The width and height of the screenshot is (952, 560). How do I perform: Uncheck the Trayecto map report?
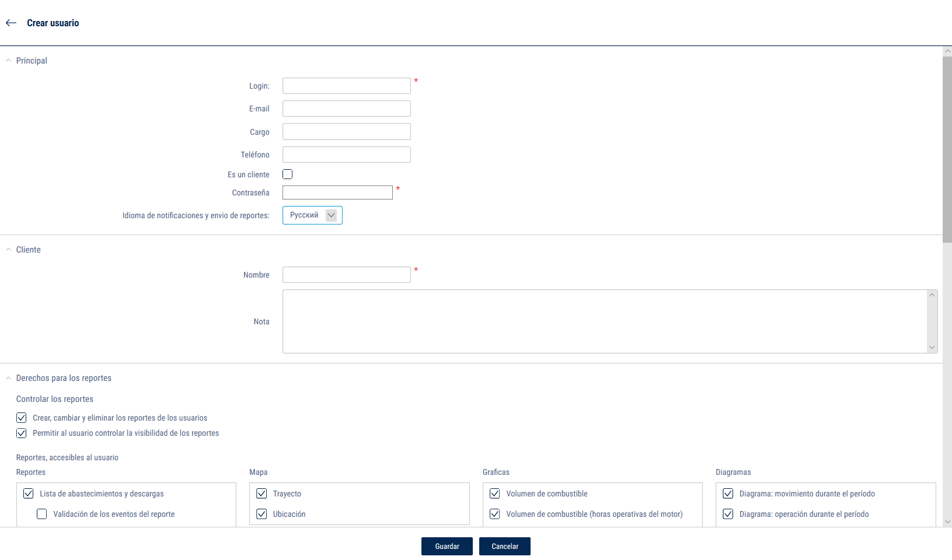[x=261, y=494]
